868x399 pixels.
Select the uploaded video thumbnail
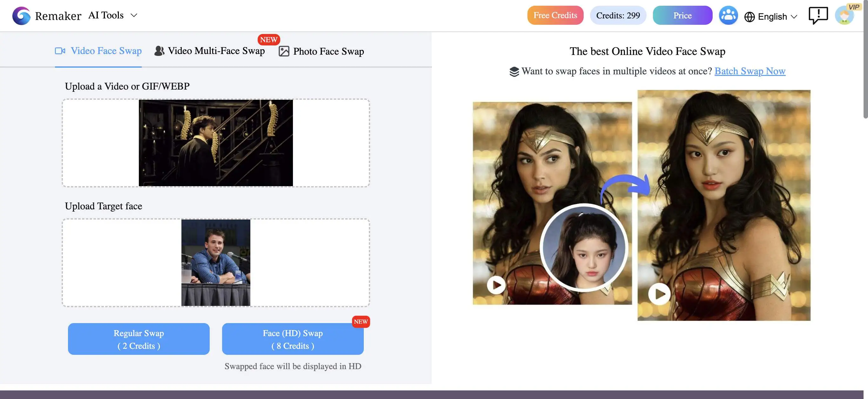coord(216,143)
